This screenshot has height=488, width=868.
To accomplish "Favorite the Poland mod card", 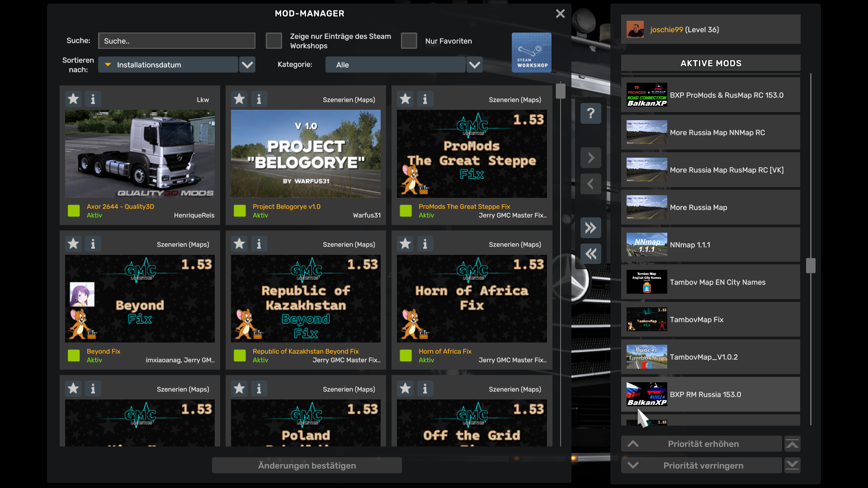I will tap(239, 389).
